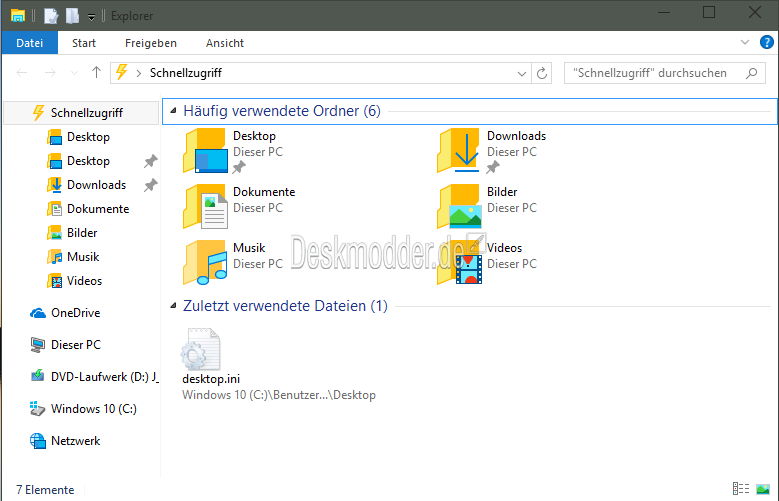Click pin icon next to Downloads in sidebar
Screen dimensions: 779x501
click(x=151, y=185)
